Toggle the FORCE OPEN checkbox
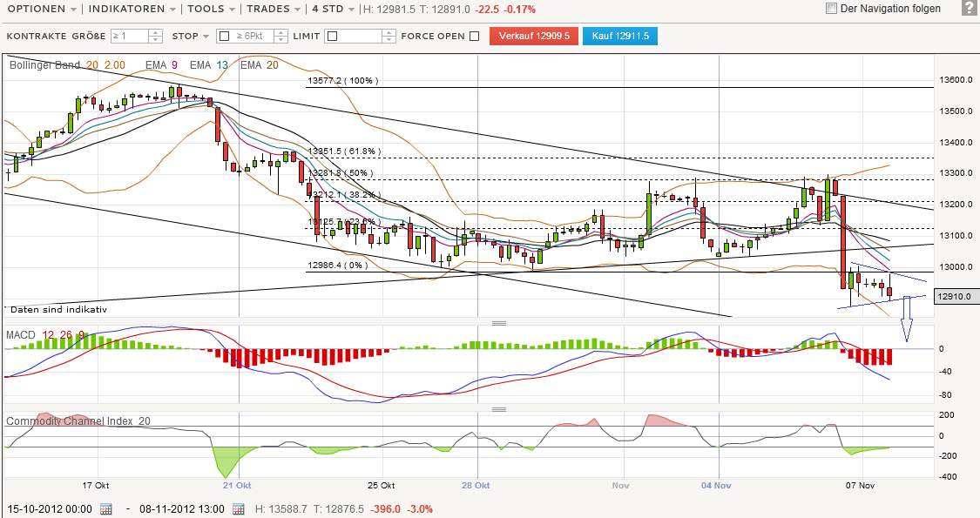The width and height of the screenshot is (980, 518). pos(475,37)
